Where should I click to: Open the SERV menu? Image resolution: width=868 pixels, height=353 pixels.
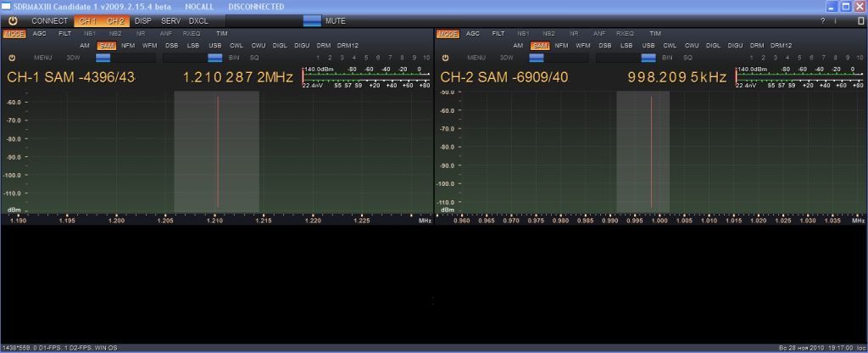pyautogui.click(x=170, y=20)
